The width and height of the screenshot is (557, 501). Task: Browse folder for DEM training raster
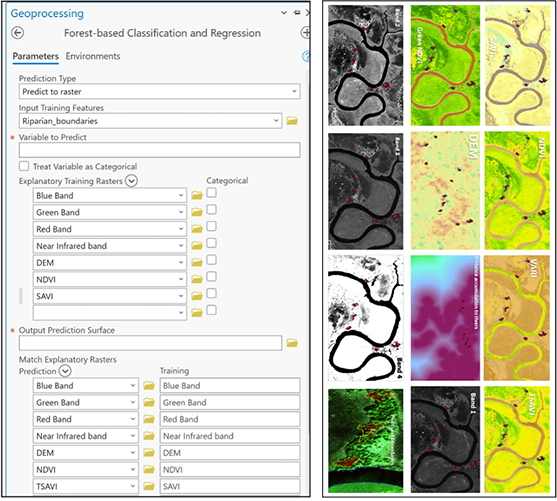click(197, 263)
